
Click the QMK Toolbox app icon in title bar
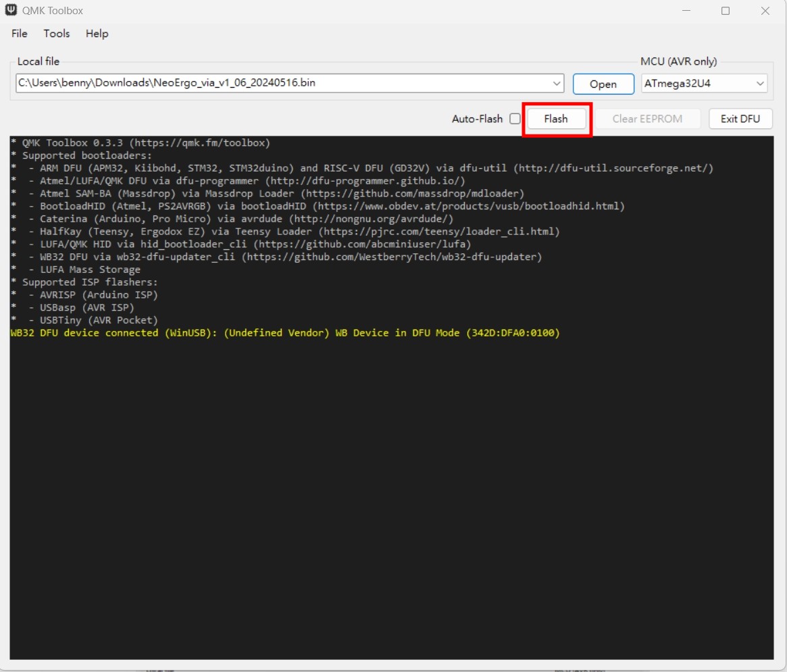(x=11, y=10)
